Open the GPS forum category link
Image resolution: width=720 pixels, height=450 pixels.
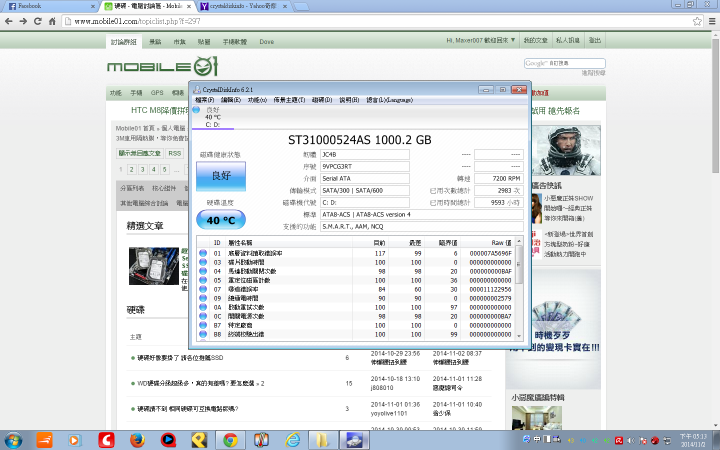(x=157, y=93)
